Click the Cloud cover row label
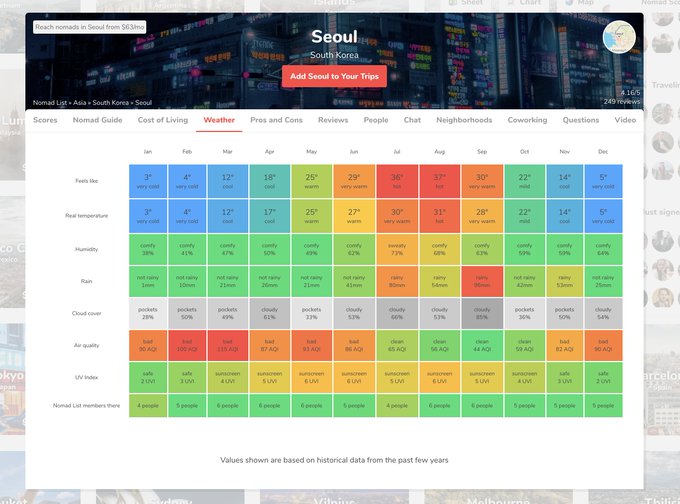The width and height of the screenshot is (680, 504). 87,314
